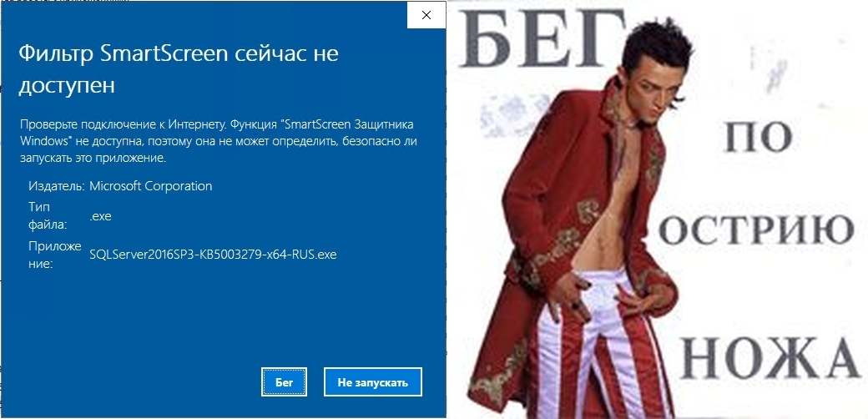Click the "Фильтр SmartScreen сейчас не доступен" heading
The image size is (868, 419).
[179, 70]
